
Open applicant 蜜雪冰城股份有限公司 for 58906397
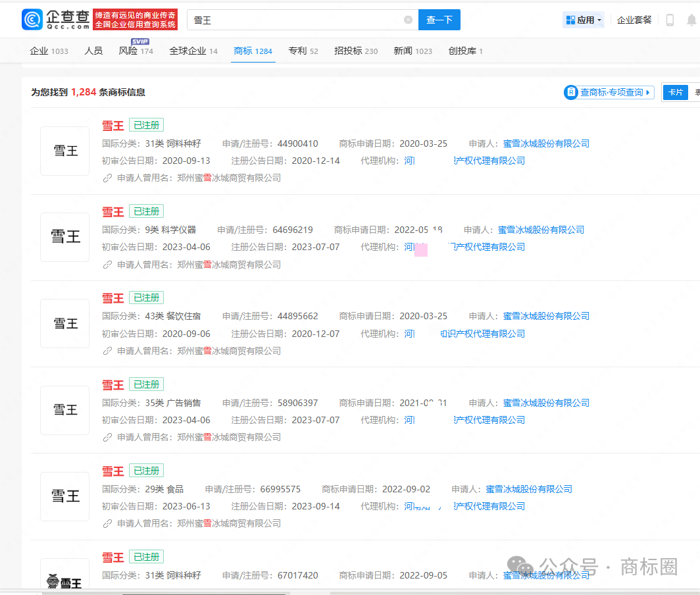[x=546, y=402]
